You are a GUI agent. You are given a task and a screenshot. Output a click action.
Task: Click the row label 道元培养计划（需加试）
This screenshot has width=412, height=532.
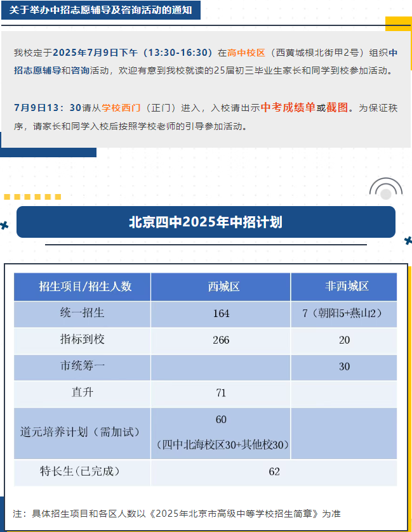(81, 432)
